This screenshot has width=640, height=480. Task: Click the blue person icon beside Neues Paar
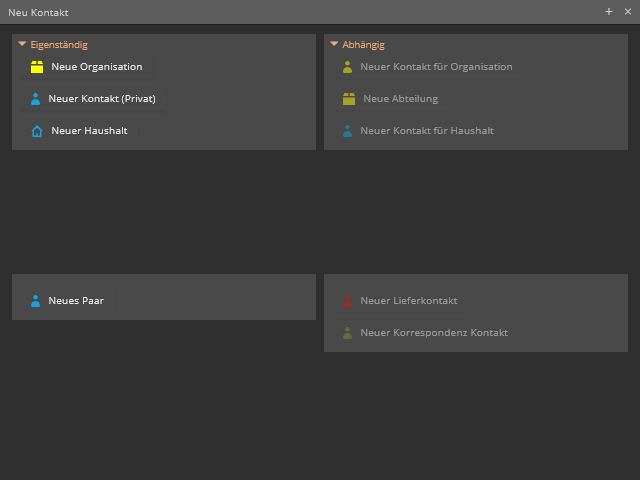pos(36,301)
